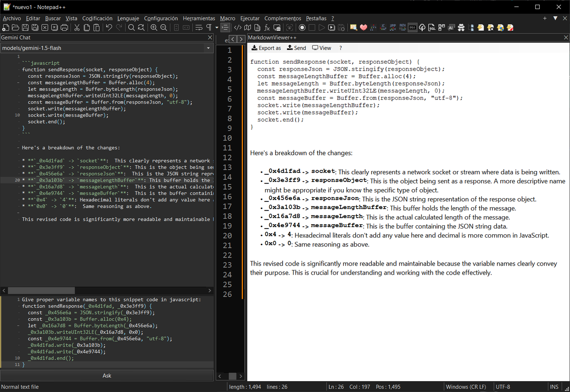Collapse the fold marker beside 'Here's a breakdown'
Screen dimensions: 570x392
[18, 148]
